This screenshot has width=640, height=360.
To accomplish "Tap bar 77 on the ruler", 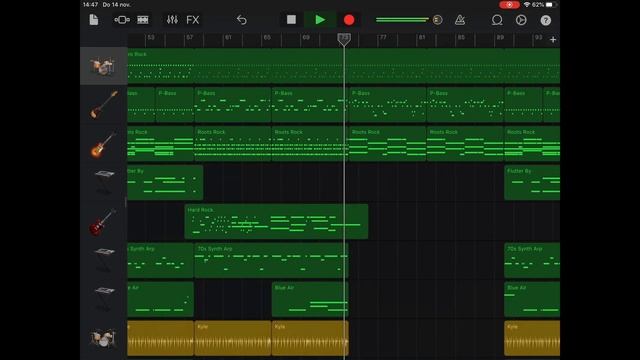I will click(382, 38).
